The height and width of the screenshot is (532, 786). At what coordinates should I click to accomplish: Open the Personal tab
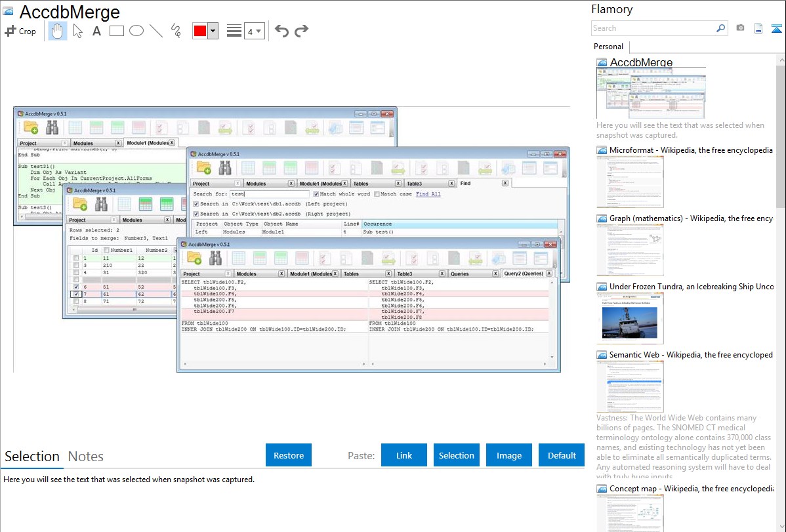609,47
